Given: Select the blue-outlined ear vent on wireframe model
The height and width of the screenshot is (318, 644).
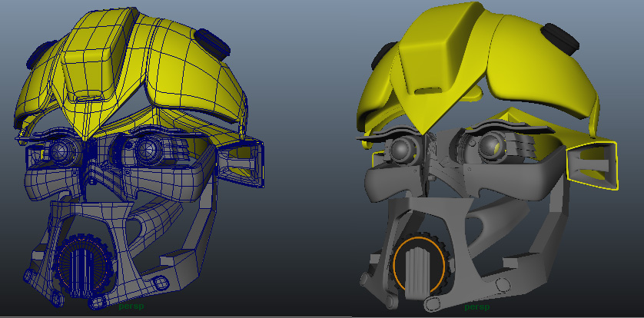Looking at the screenshot, I should [241, 164].
